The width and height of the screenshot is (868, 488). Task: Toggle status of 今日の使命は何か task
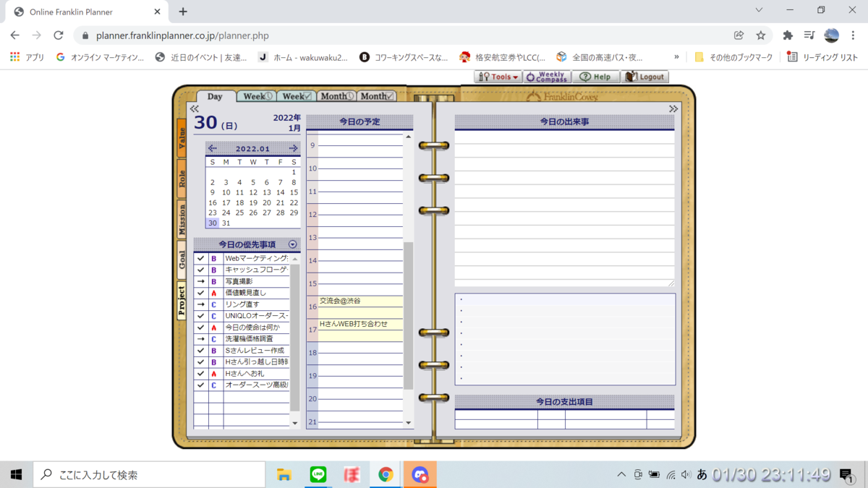pos(201,328)
